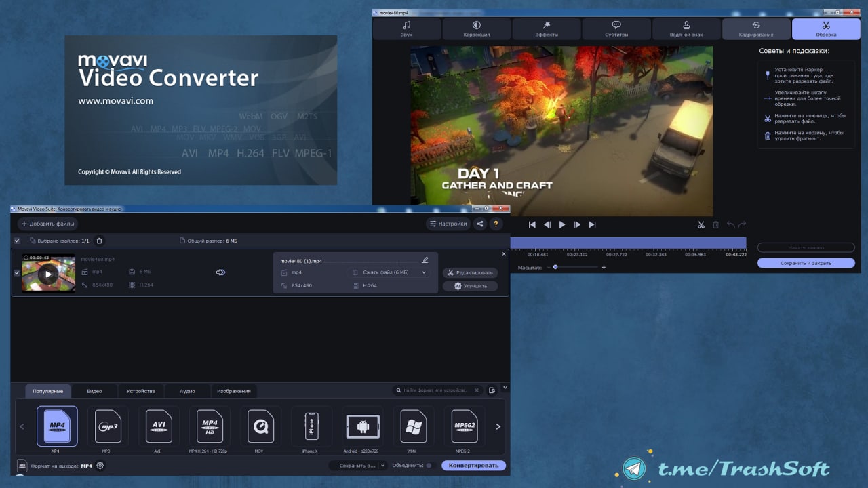This screenshot has height=488, width=868.
Task: Select the MP4 format preset
Action: coord(57,426)
